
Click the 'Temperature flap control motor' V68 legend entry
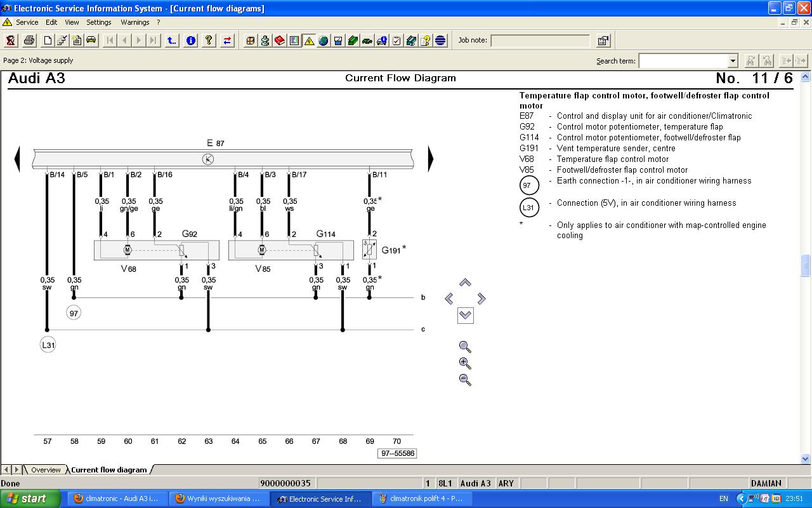613,159
